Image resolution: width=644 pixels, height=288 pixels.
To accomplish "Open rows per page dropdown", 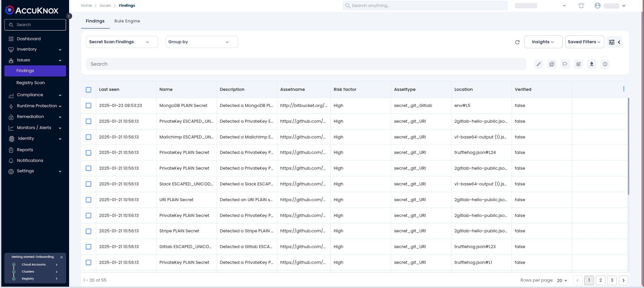I will (x=562, y=281).
